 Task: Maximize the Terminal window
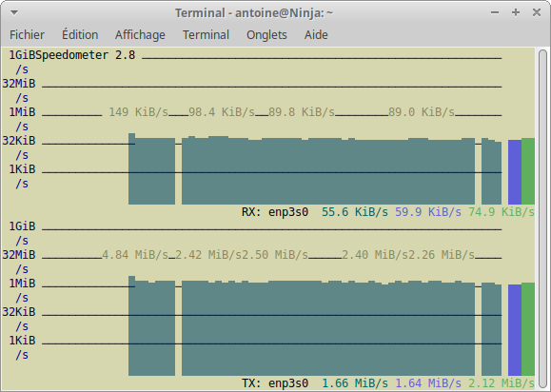(x=516, y=12)
